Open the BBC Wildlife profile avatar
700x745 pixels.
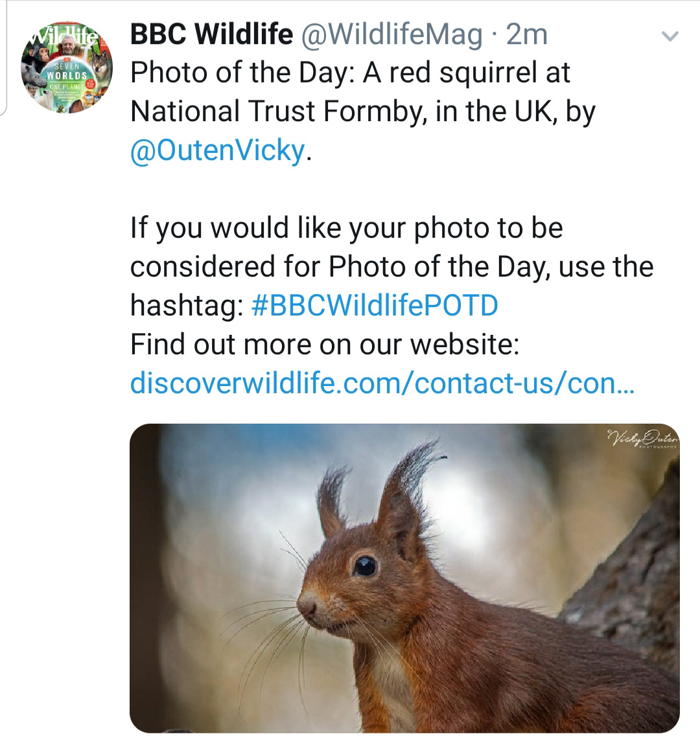point(67,68)
